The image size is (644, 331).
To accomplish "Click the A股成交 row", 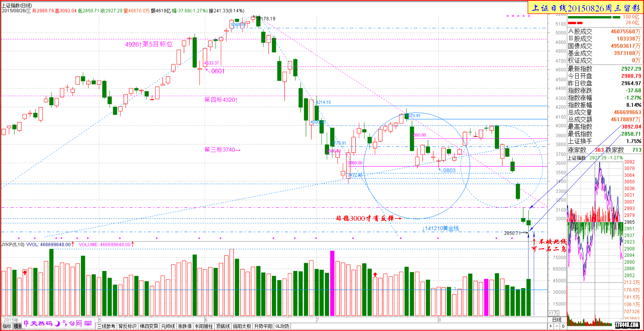I will (604, 31).
